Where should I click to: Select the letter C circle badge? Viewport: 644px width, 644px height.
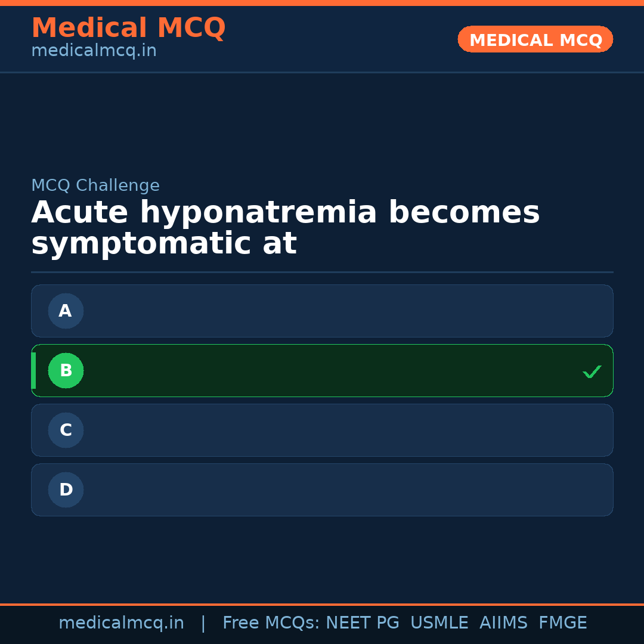pos(66,430)
